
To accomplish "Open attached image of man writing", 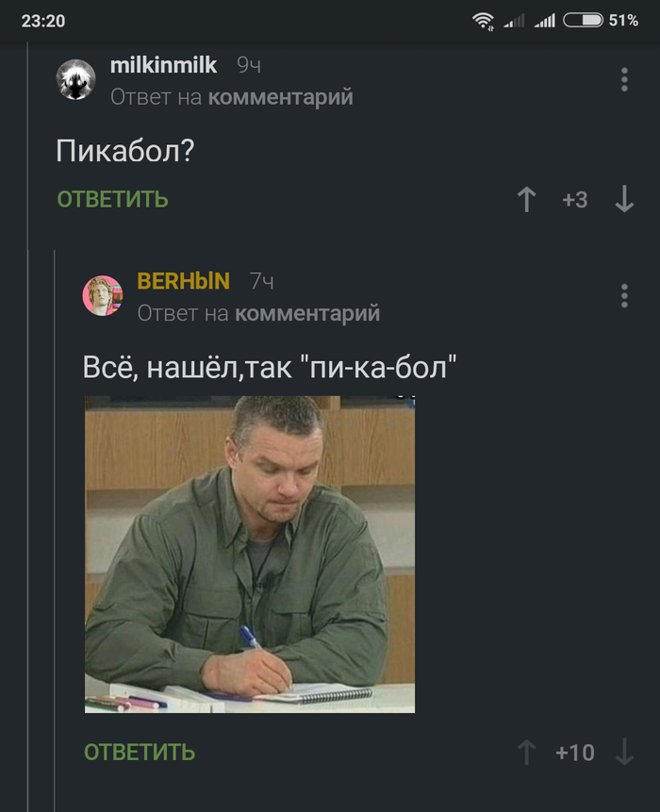I will (x=250, y=555).
